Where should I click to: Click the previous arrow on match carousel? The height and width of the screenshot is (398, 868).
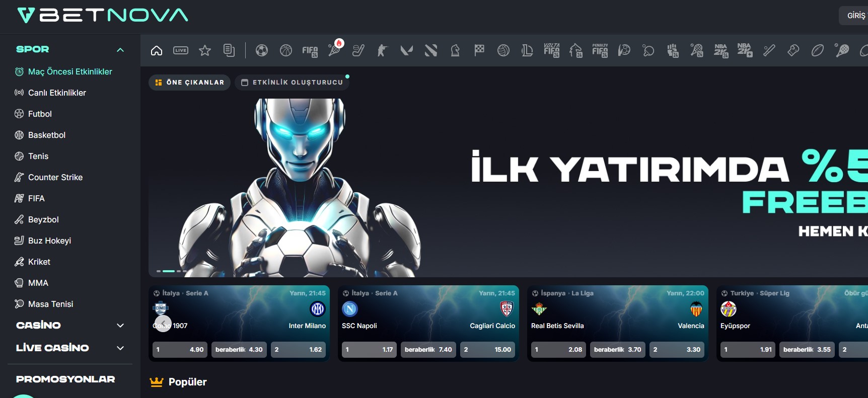pos(163,324)
